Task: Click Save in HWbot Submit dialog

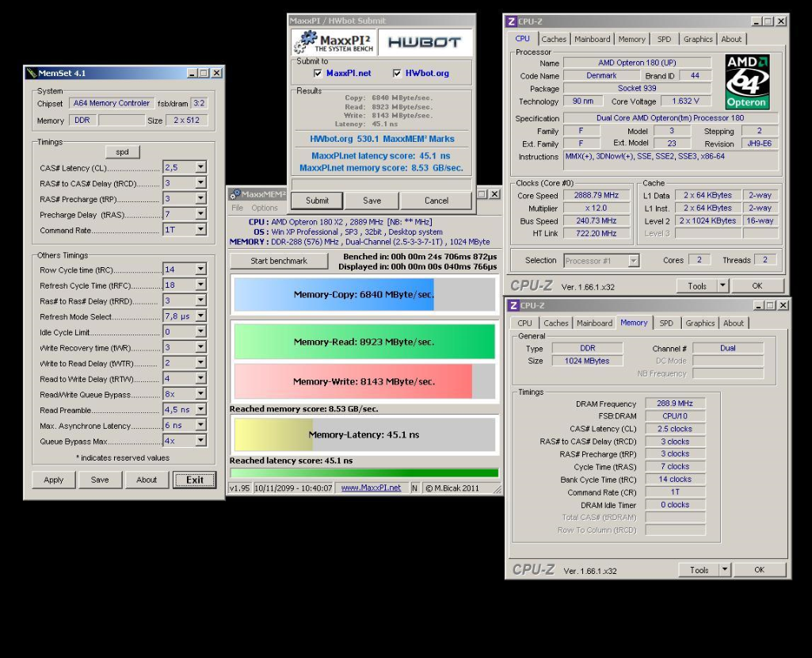Action: click(372, 201)
